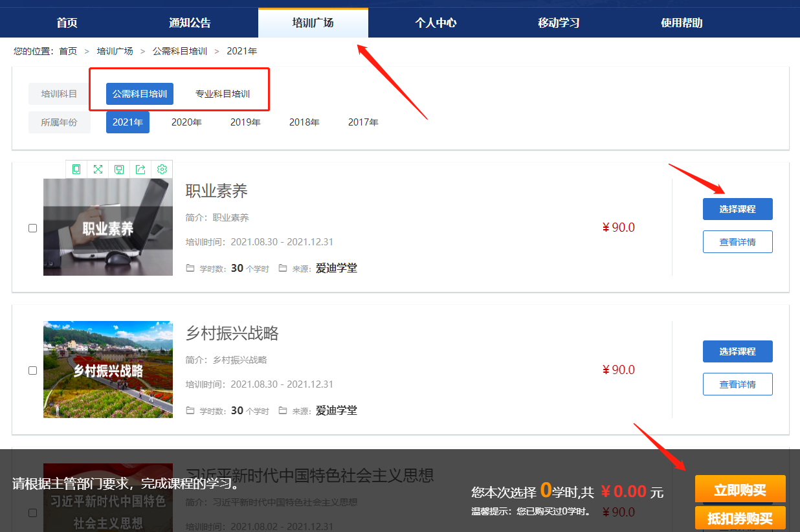Tick the checkbox for the 职业素养 course
The width and height of the screenshot is (800, 532).
tap(33, 228)
